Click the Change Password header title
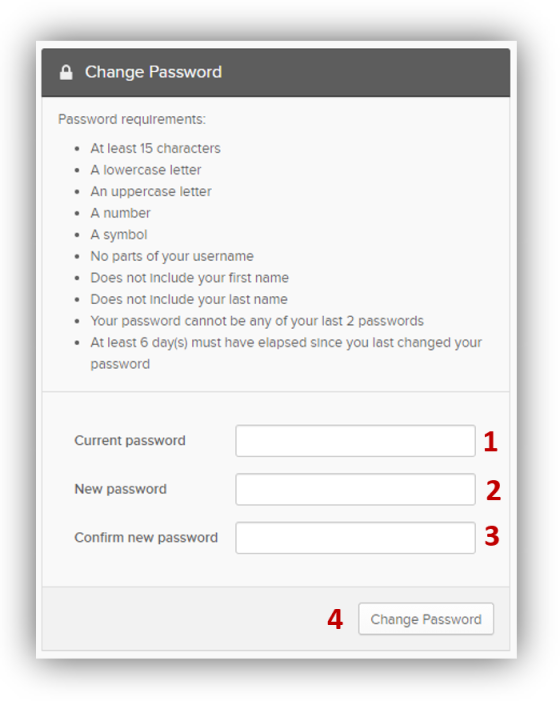This screenshot has height=709, width=560. pyautogui.click(x=153, y=72)
